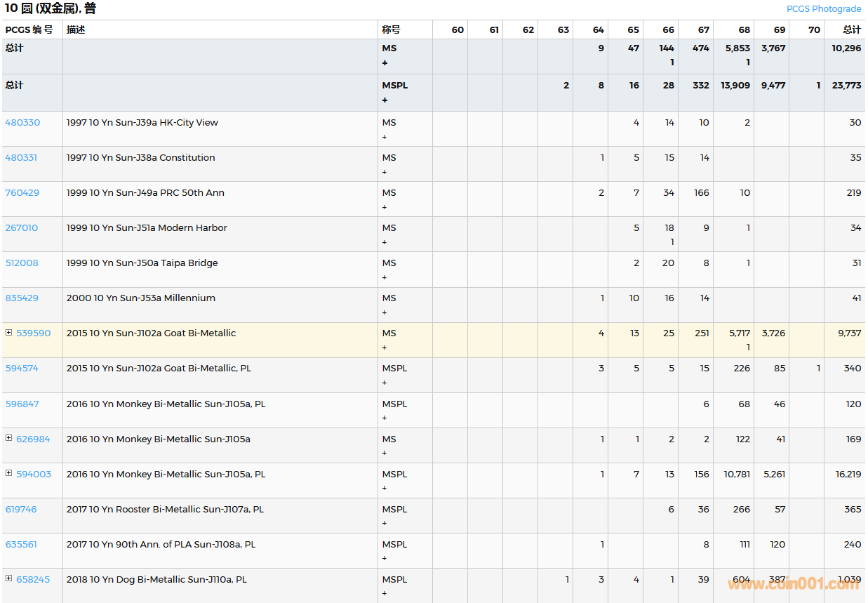
Task: View coin 596847 Monkey Bi-Metallic PL
Action: point(22,404)
